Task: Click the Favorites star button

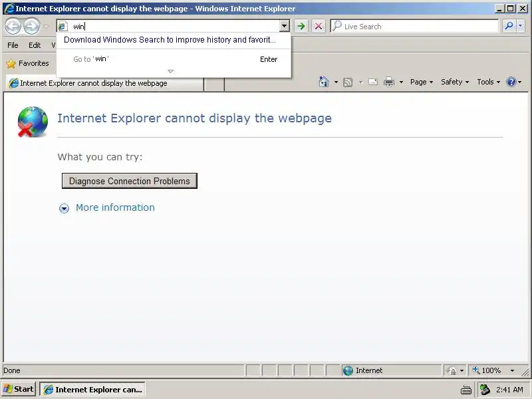Action: click(x=28, y=63)
